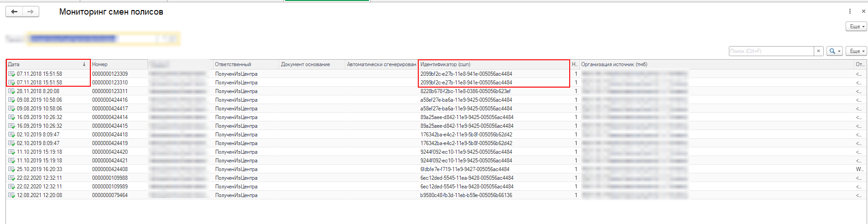Open the blurred filter combo box dropdown
The height and width of the screenshot is (224, 868).
[162, 39]
